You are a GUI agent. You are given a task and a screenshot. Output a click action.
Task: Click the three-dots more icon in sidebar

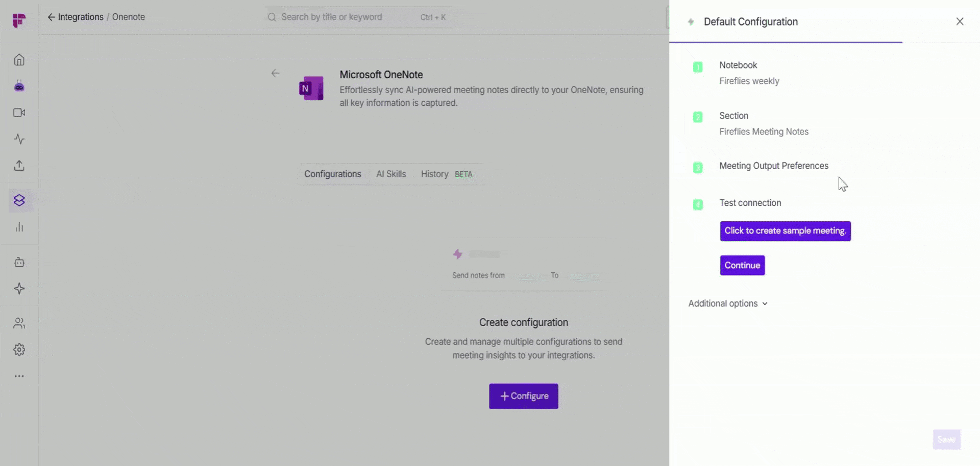coord(19,376)
